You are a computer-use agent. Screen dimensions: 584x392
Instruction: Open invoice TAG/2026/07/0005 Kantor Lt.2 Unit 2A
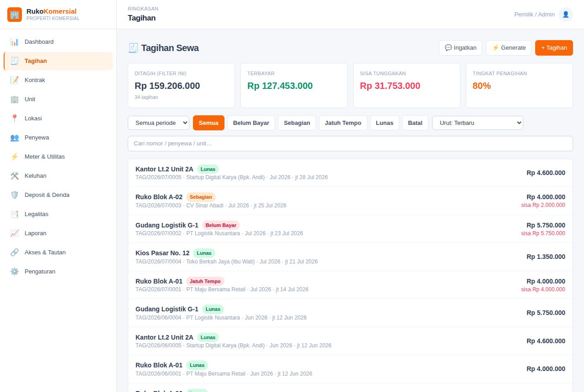click(x=350, y=173)
